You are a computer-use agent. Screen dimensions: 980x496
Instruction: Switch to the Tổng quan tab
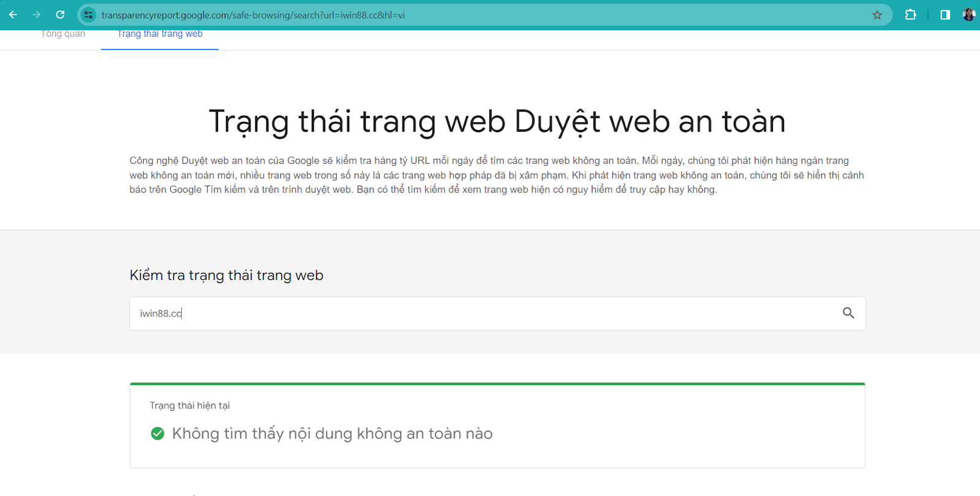pos(63,34)
